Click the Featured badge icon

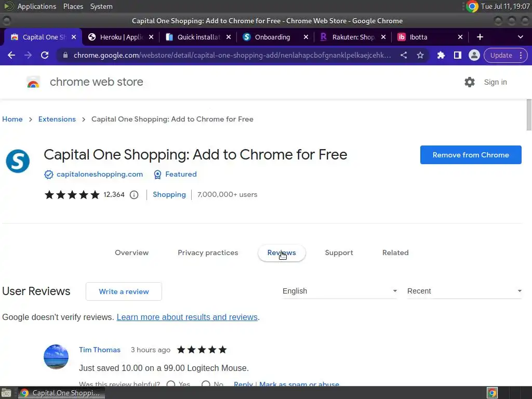coord(157,175)
